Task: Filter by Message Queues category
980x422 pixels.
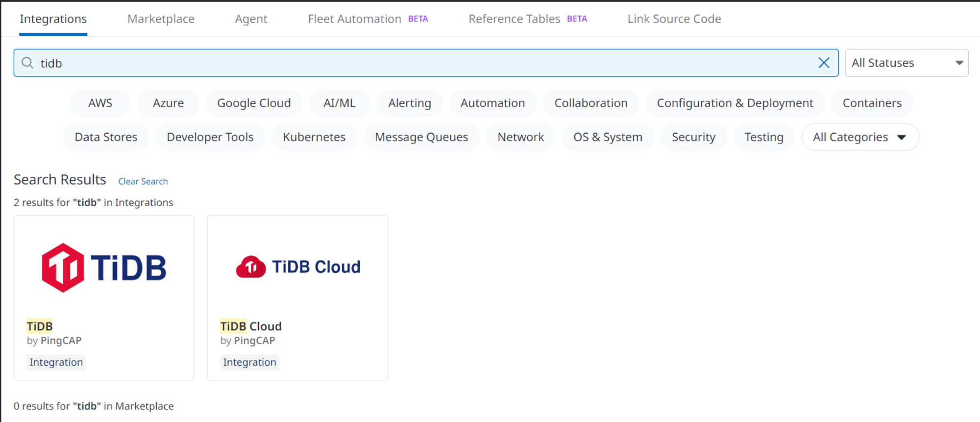Action: [x=421, y=137]
